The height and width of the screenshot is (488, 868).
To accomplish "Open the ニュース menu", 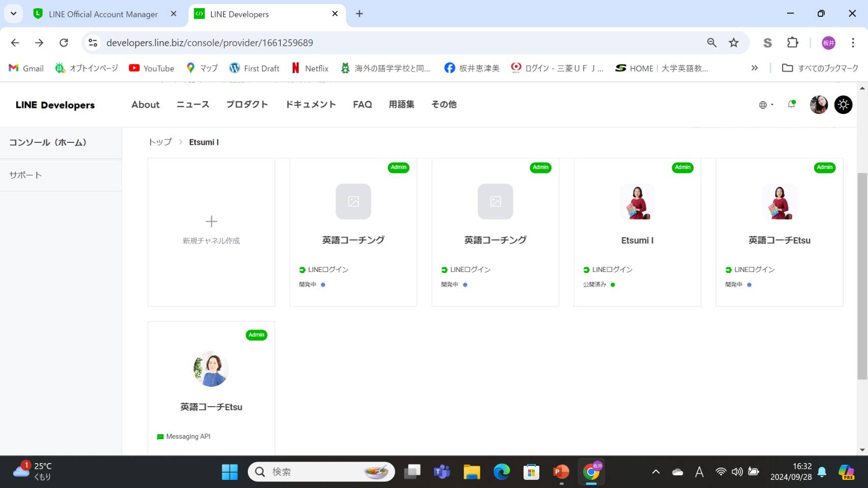I will (193, 104).
